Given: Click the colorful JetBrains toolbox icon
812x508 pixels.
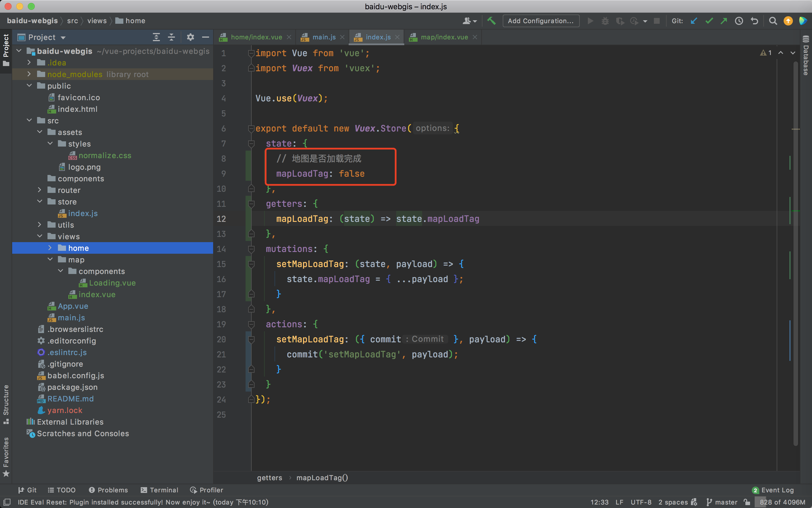Looking at the screenshot, I should point(803,21).
